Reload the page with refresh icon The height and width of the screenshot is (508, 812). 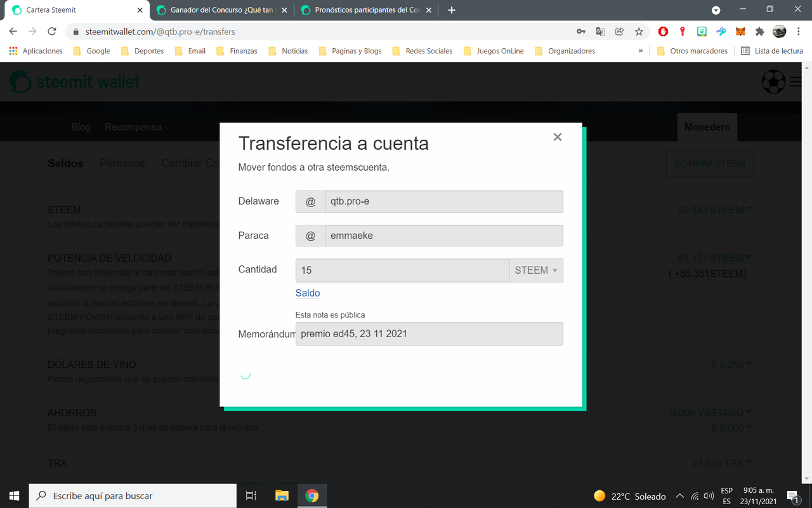click(x=52, y=31)
